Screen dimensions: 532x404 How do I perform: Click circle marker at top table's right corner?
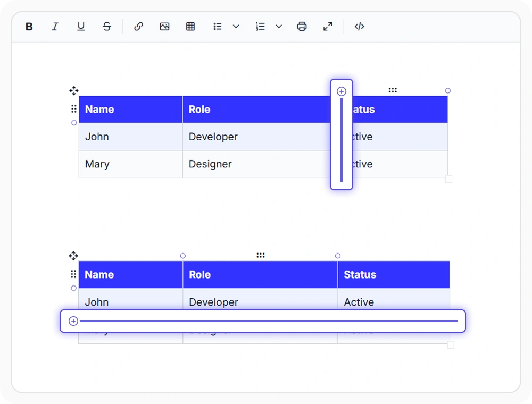448,90
